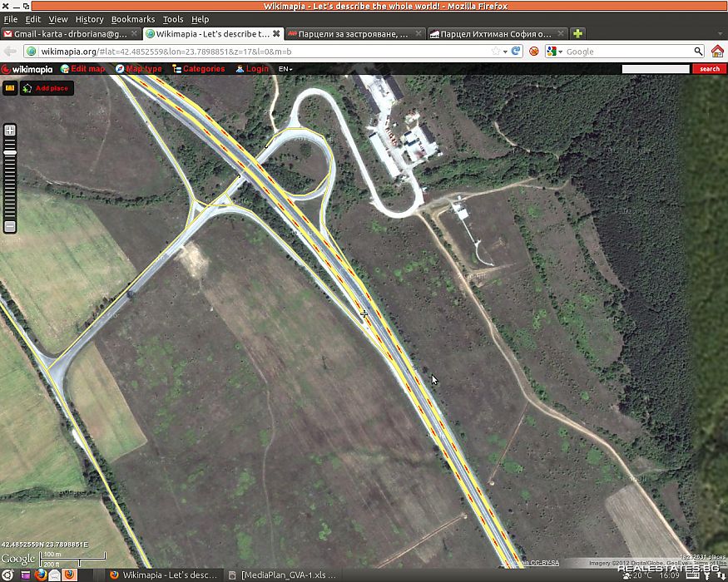Click the orange blocker add-on icon
Viewport: 728px width, 582px height.
pyautogui.click(x=534, y=52)
